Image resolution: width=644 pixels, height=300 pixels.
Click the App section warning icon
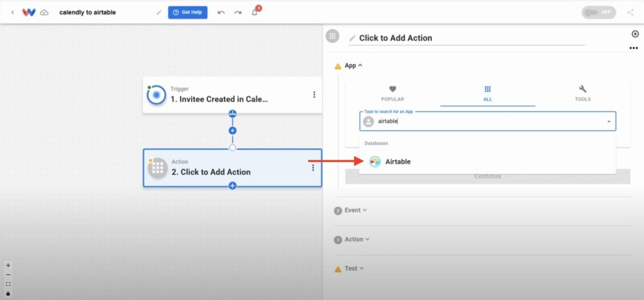click(338, 66)
